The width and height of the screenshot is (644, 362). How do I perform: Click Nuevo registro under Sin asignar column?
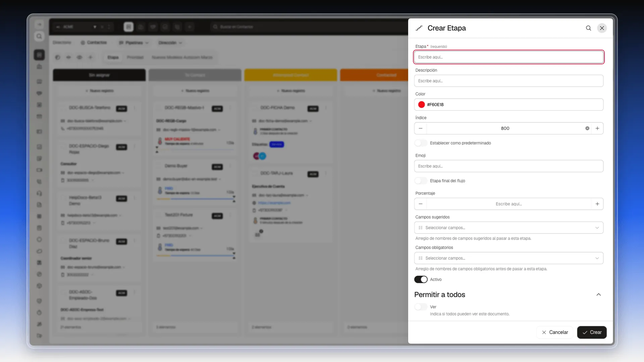pos(99,91)
